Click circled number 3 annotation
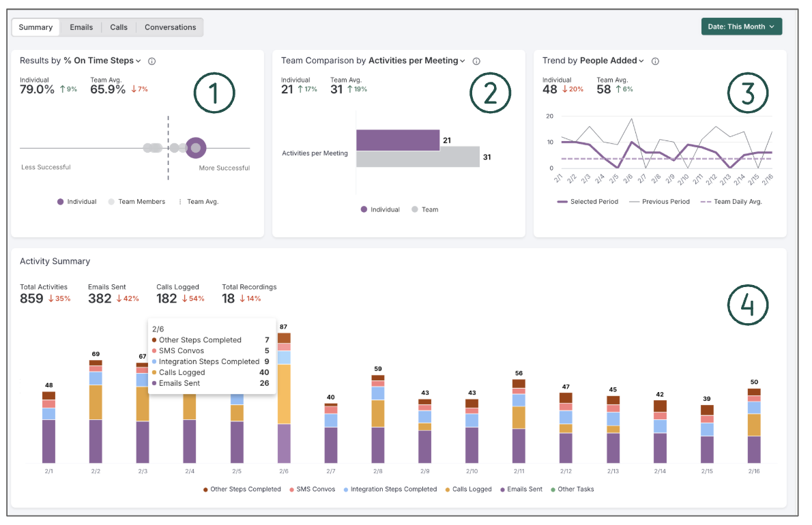The image size is (812, 525). [x=748, y=93]
